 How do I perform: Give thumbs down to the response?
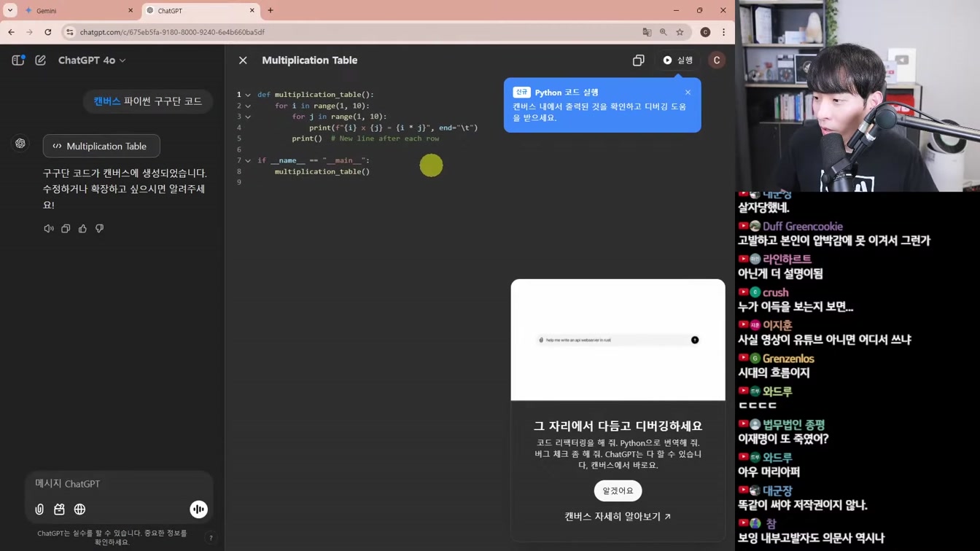coord(99,229)
